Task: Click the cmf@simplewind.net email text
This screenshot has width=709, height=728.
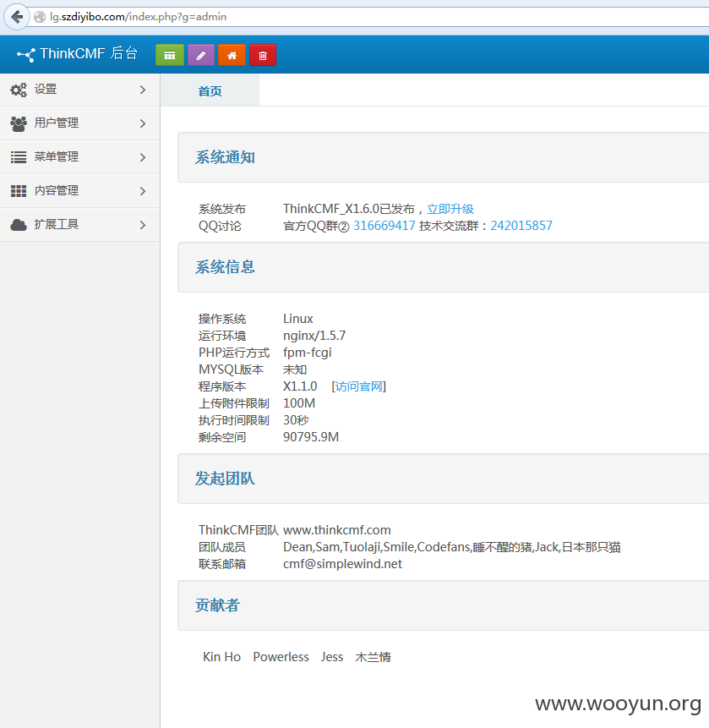Action: [342, 564]
